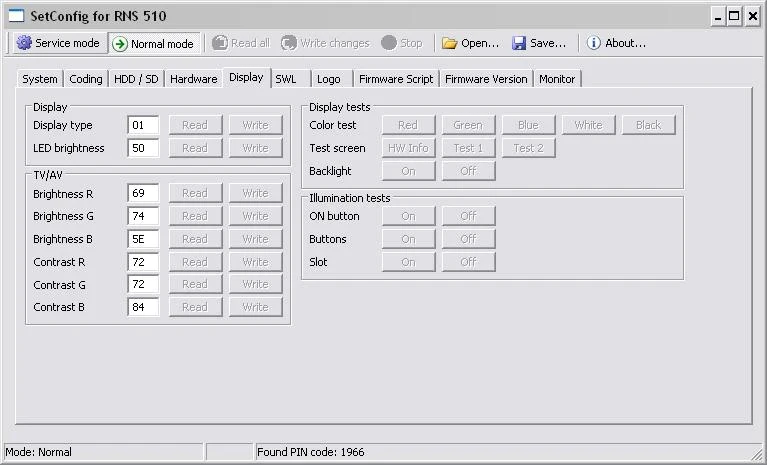Click Read for Display type
Viewport: 767px width, 465px height.
(195, 125)
